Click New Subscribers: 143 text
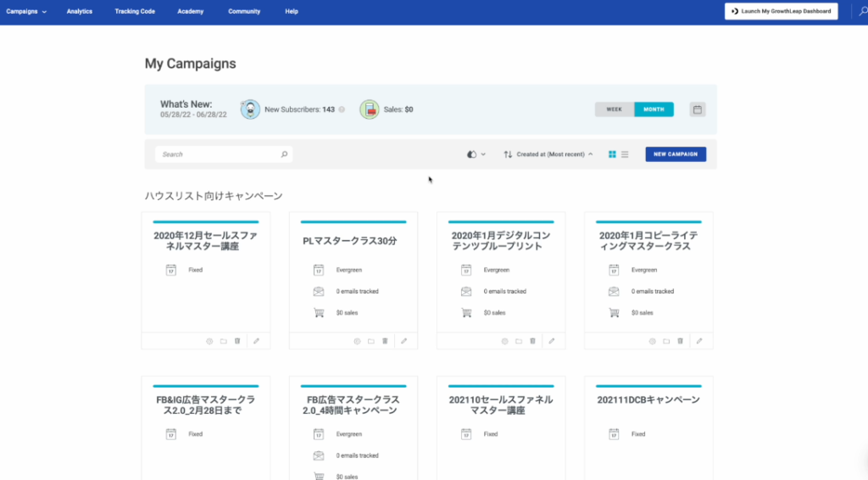Screen dimensions: 868x480 [x=299, y=109]
